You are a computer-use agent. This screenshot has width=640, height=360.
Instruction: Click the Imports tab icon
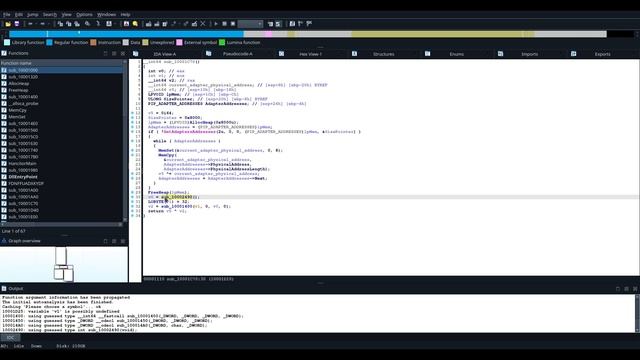pyautogui.click(x=500, y=53)
